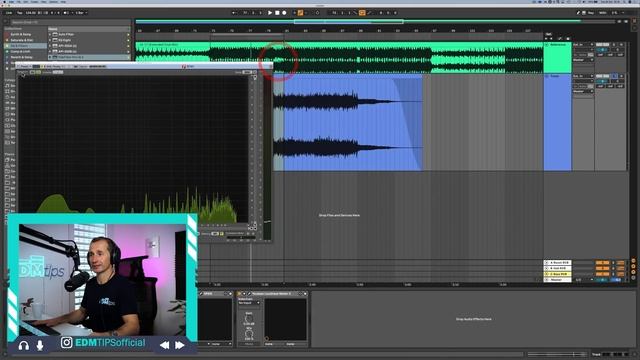Screen dimensions: 640x360
Task: Select Saturate & Dist collection
Action: click(22, 40)
